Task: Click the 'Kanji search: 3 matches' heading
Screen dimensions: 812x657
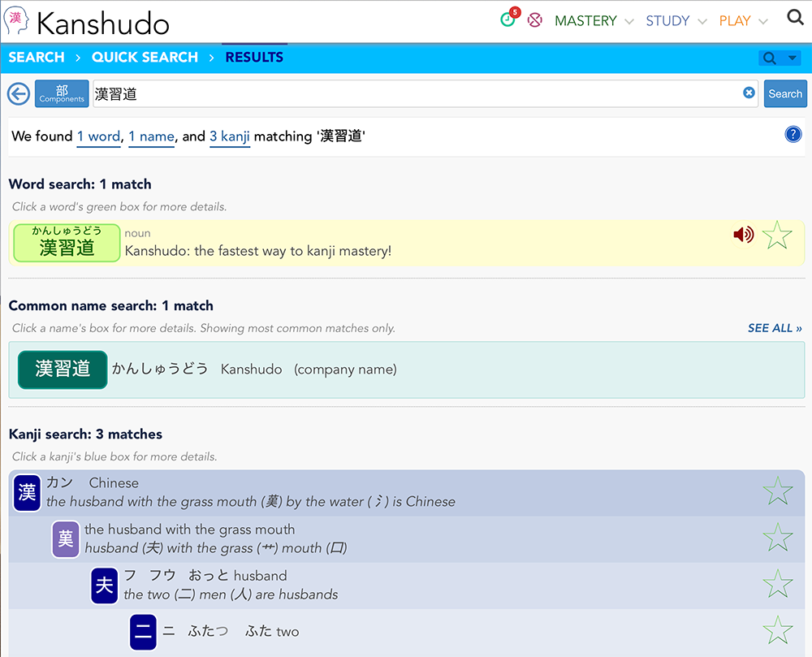Action: click(x=85, y=434)
